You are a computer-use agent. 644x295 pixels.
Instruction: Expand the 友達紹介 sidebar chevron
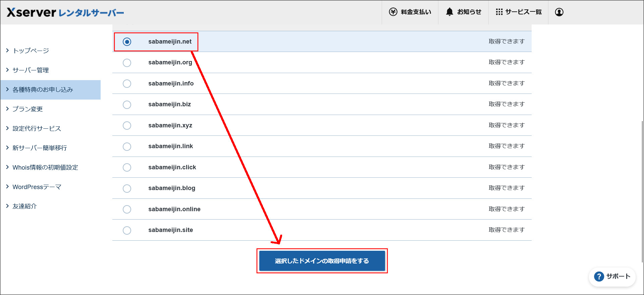(x=7, y=206)
